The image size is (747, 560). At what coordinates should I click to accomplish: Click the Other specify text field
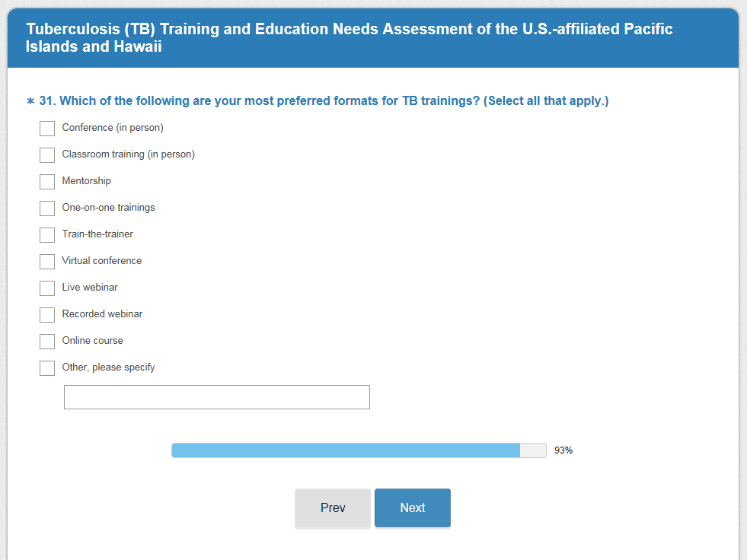pos(216,397)
